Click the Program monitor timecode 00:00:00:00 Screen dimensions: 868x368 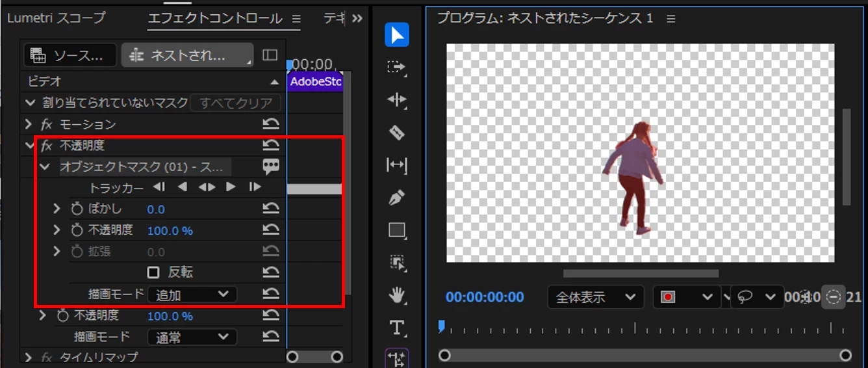485,297
